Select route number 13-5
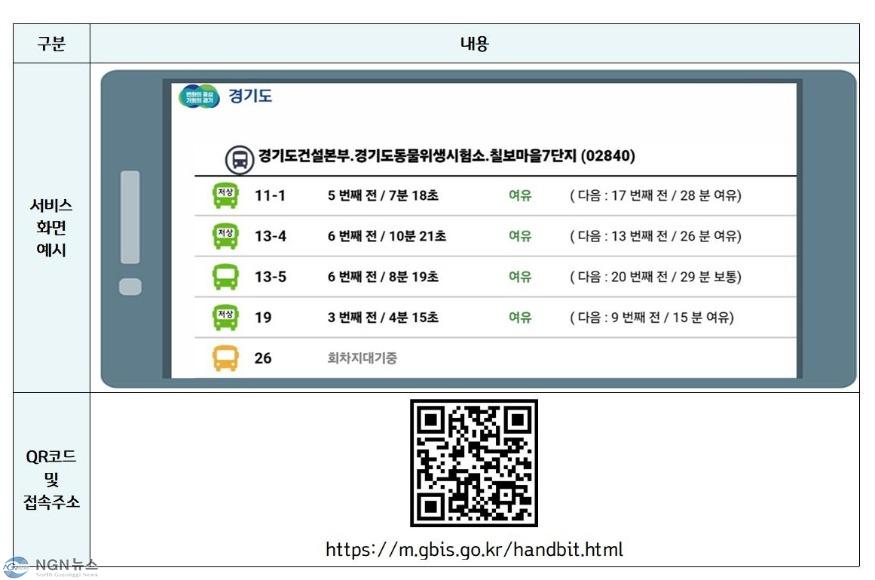The height and width of the screenshot is (580, 875). (270, 277)
